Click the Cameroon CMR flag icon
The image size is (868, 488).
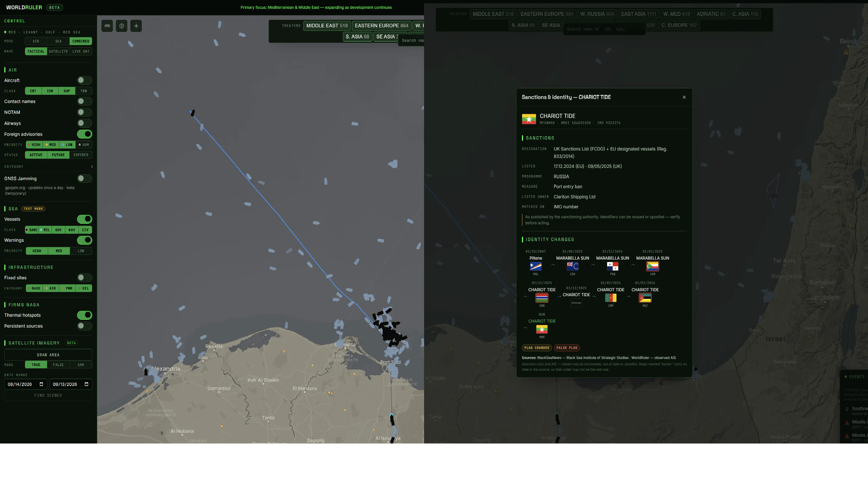pyautogui.click(x=611, y=298)
